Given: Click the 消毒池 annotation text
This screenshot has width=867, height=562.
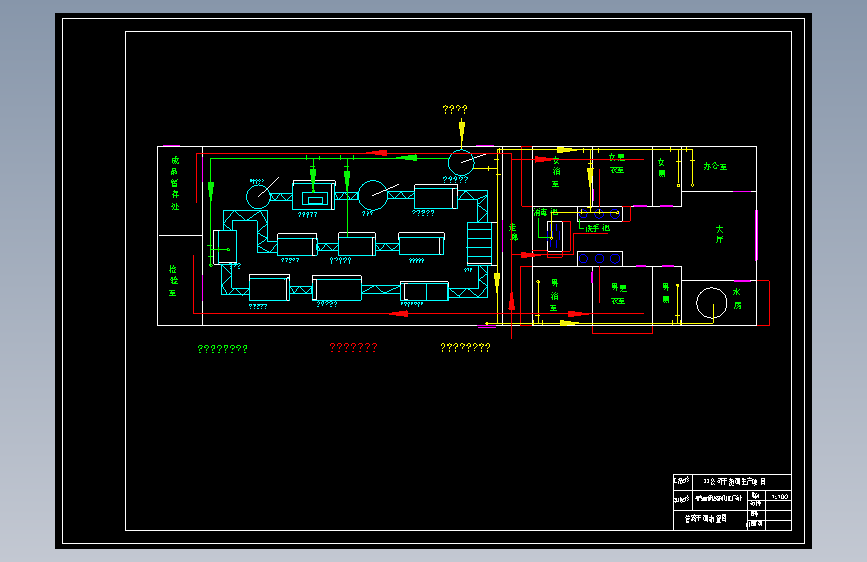Looking at the screenshot, I should pyautogui.click(x=545, y=212).
